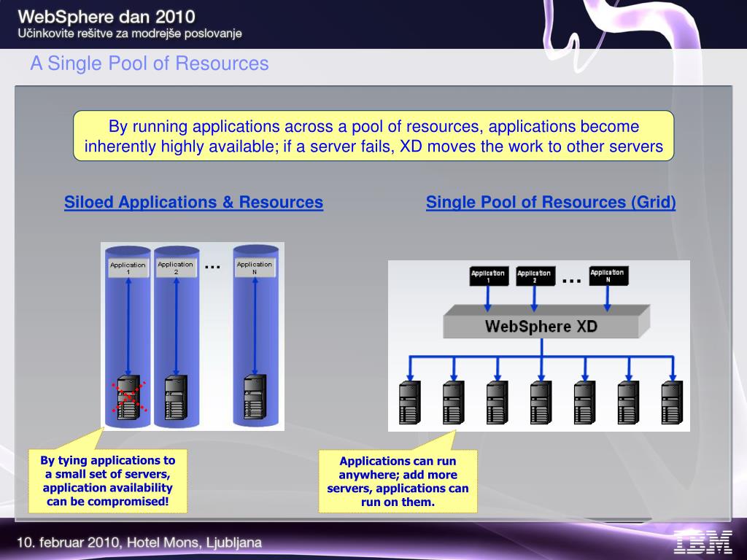Click the slide title 'A Single Pool of Resources'

[150, 63]
